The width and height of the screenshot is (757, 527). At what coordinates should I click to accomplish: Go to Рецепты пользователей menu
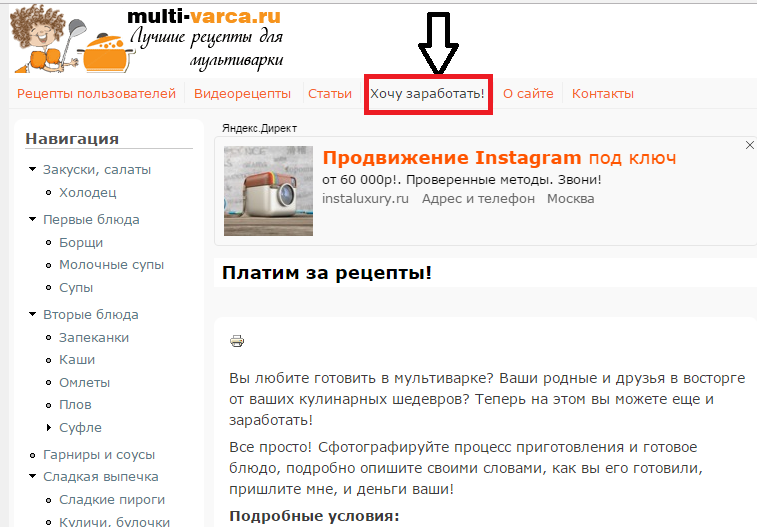point(96,93)
